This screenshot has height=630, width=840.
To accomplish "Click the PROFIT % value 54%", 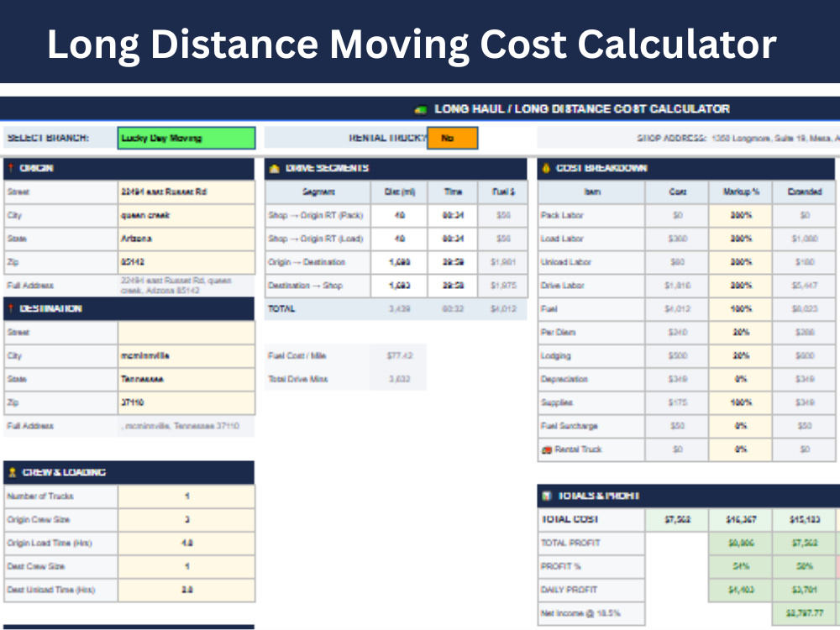I will [740, 566].
